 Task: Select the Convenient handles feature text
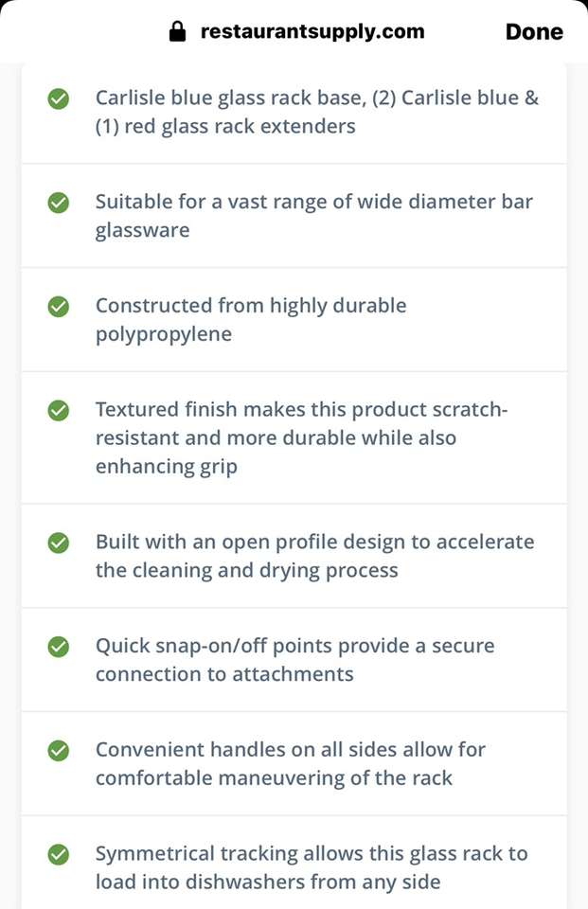point(290,764)
